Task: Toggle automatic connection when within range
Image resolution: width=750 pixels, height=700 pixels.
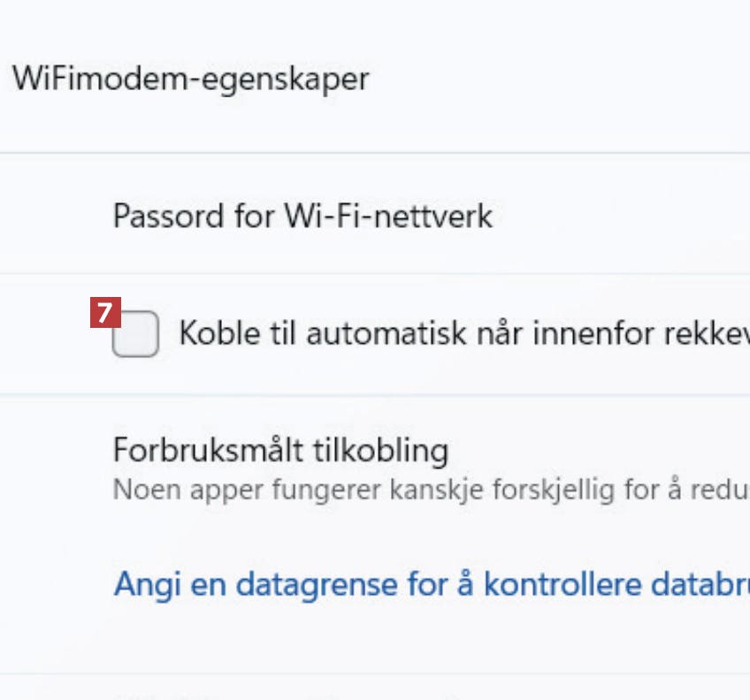Action: tap(135, 334)
